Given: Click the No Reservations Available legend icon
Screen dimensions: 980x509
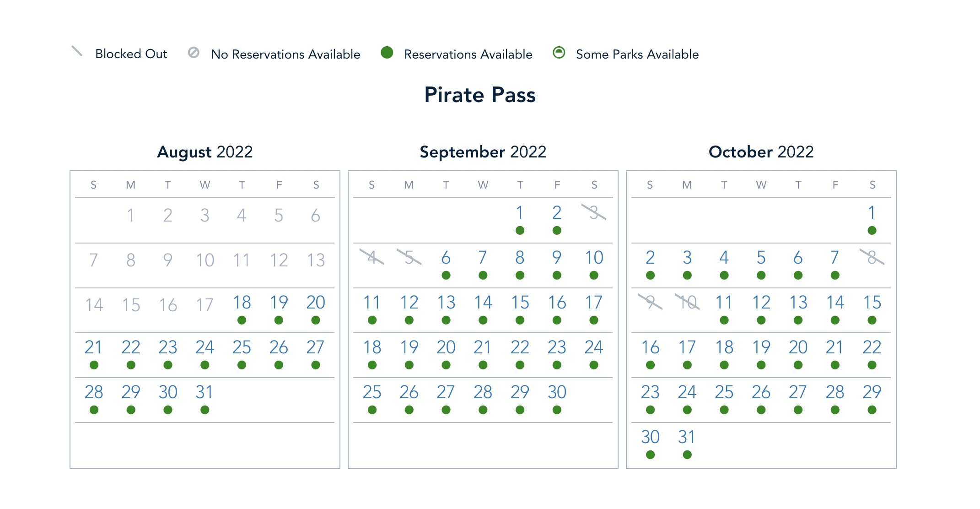Looking at the screenshot, I should tap(194, 53).
